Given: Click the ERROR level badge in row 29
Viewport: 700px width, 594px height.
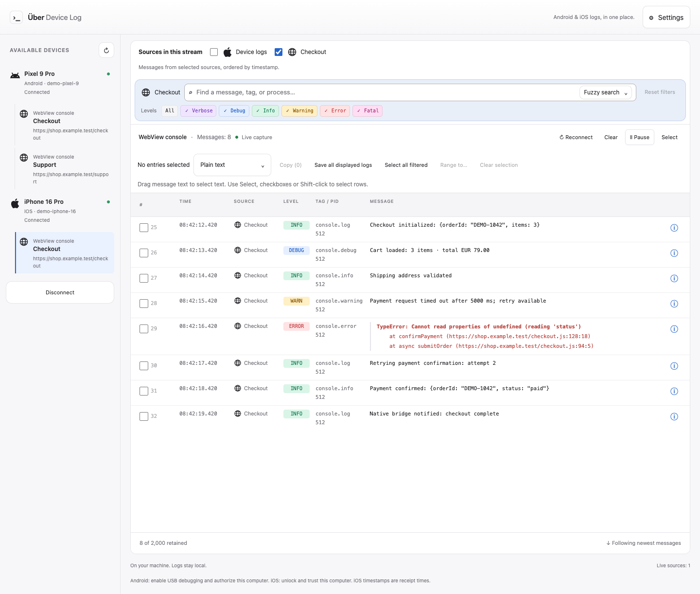Looking at the screenshot, I should pyautogui.click(x=297, y=326).
